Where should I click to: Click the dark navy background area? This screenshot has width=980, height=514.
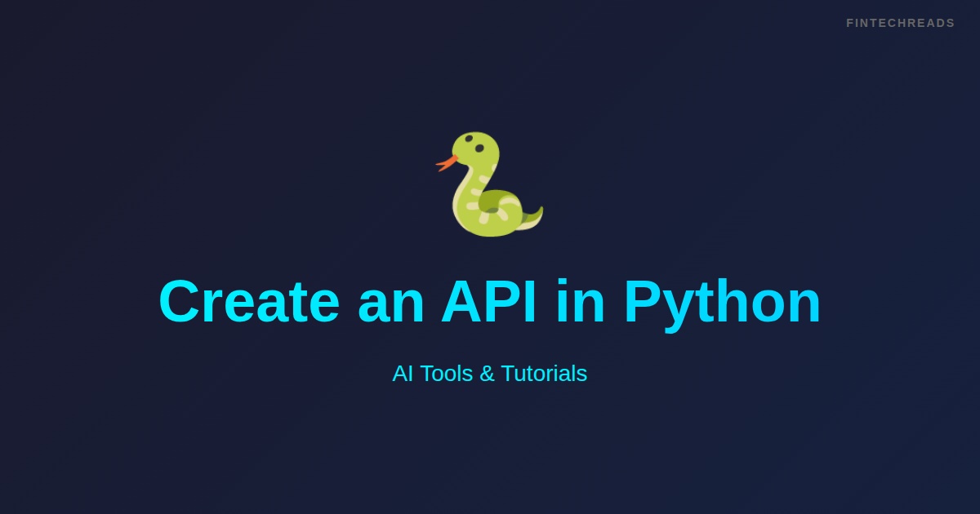coord(122,449)
